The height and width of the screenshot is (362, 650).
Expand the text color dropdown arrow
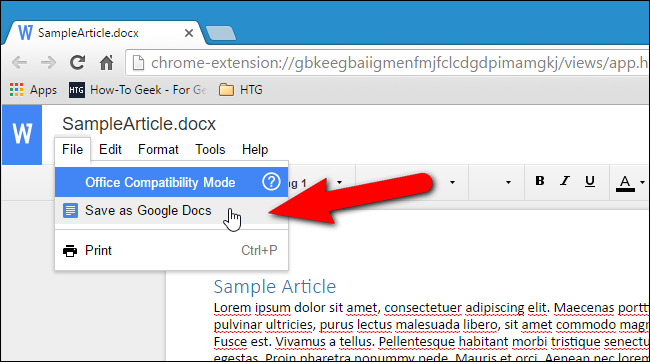click(643, 182)
